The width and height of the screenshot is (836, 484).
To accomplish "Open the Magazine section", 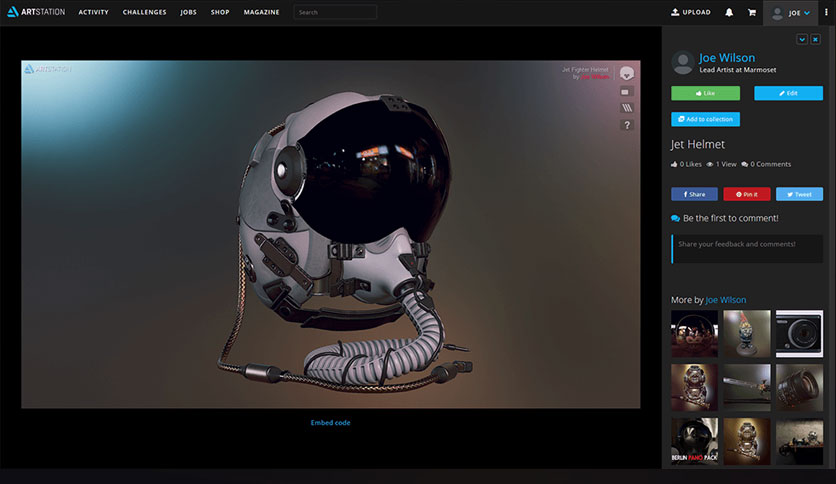I will [x=261, y=12].
